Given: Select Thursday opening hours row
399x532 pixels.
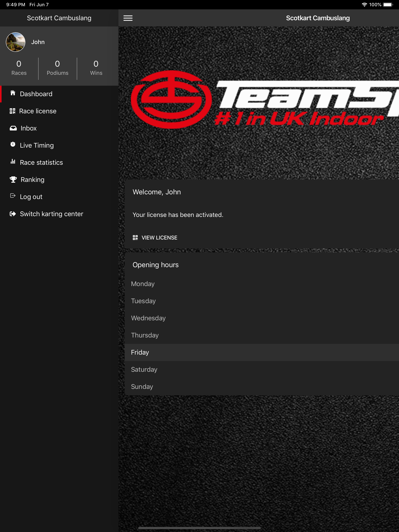Looking at the screenshot, I should (x=262, y=335).
